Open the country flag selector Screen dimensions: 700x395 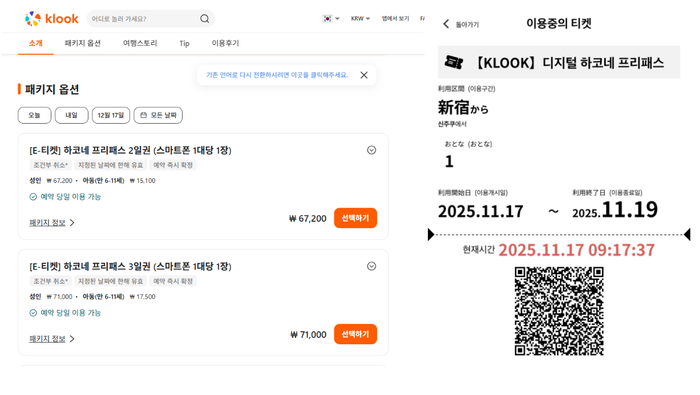[331, 18]
